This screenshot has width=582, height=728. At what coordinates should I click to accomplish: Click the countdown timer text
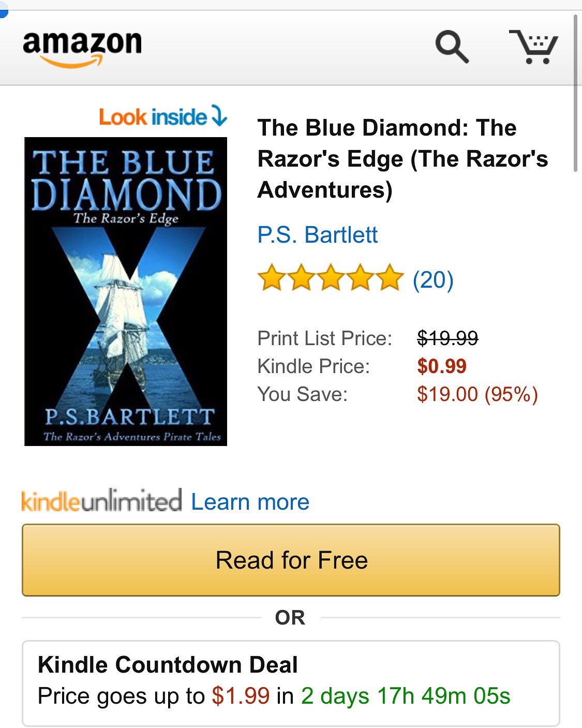tap(406, 696)
